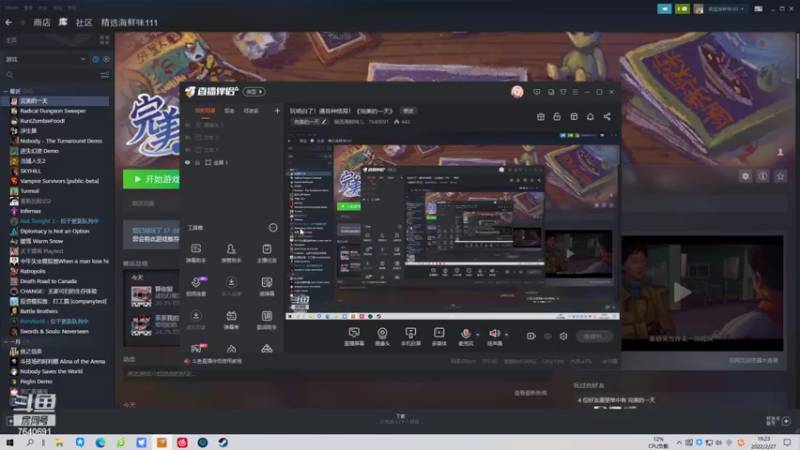Collapse the 工具箱 toolbox section
The image size is (800, 450).
[x=273, y=228]
